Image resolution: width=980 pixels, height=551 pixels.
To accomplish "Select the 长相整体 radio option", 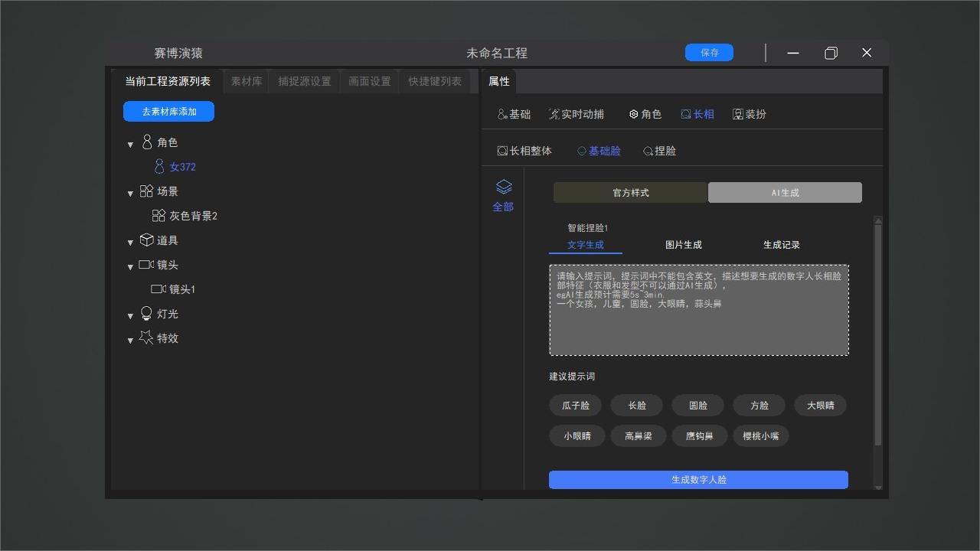I will point(525,151).
